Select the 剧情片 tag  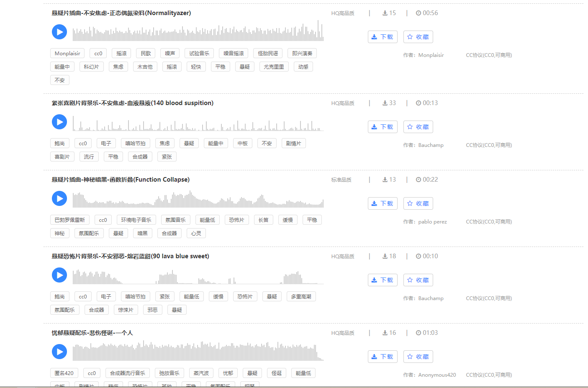point(294,143)
